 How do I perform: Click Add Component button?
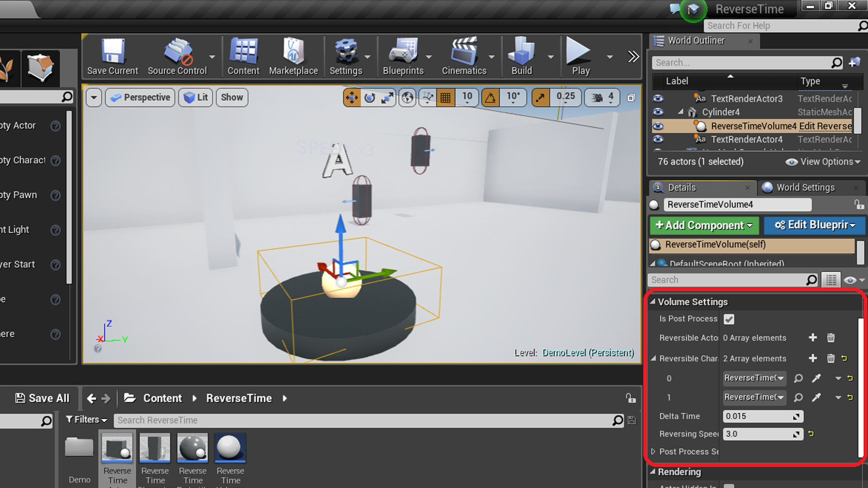[704, 225]
